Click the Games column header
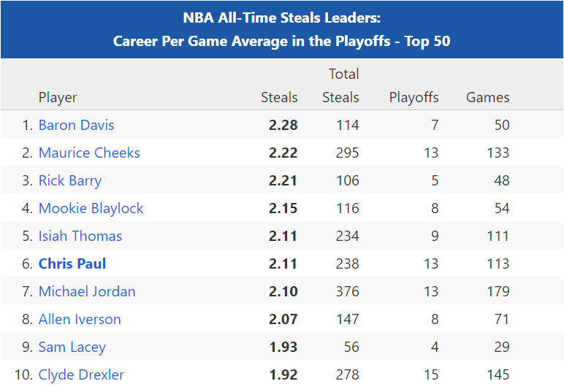564x392 pixels. tap(487, 97)
